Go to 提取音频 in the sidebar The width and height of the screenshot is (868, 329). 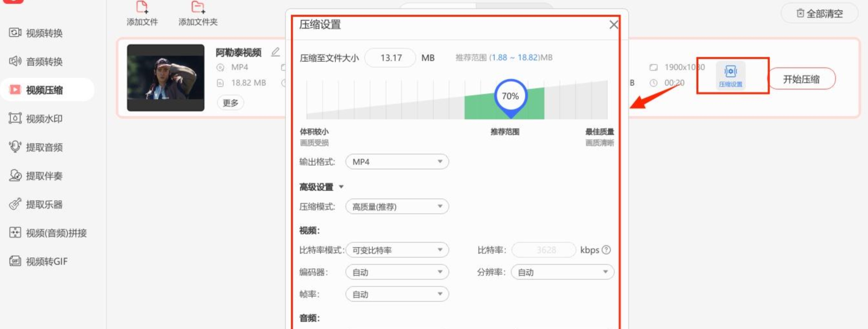[36, 147]
